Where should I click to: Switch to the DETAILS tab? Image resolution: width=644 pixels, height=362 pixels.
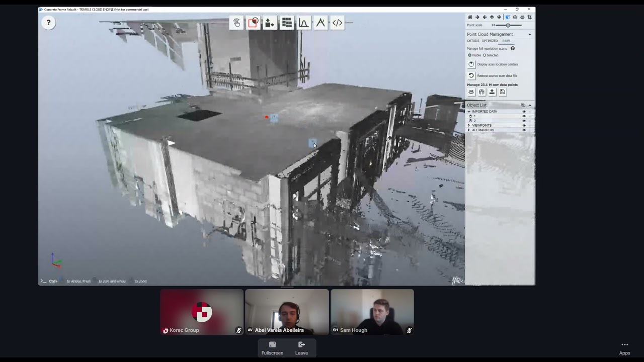tap(473, 41)
